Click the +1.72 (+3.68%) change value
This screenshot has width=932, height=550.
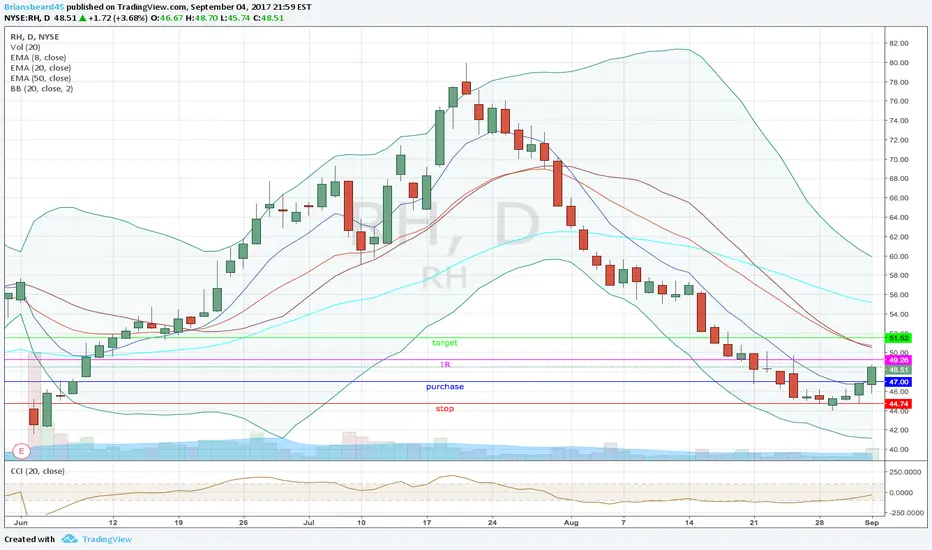coord(117,18)
